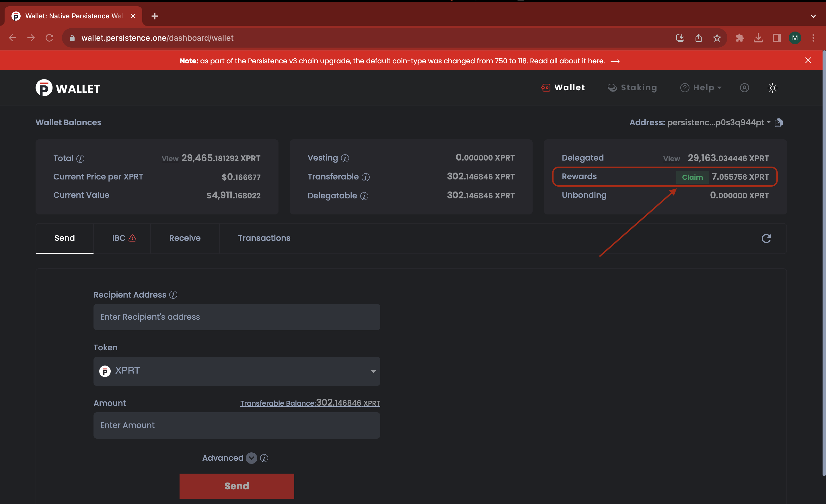The image size is (826, 504).
Task: Open the account keyhole icon
Action: [744, 88]
